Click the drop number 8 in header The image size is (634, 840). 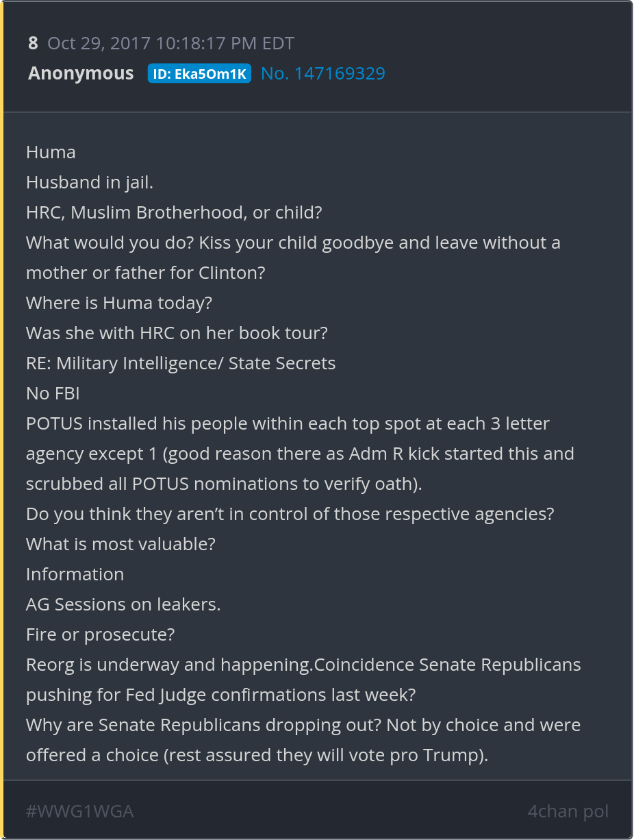tap(33, 43)
